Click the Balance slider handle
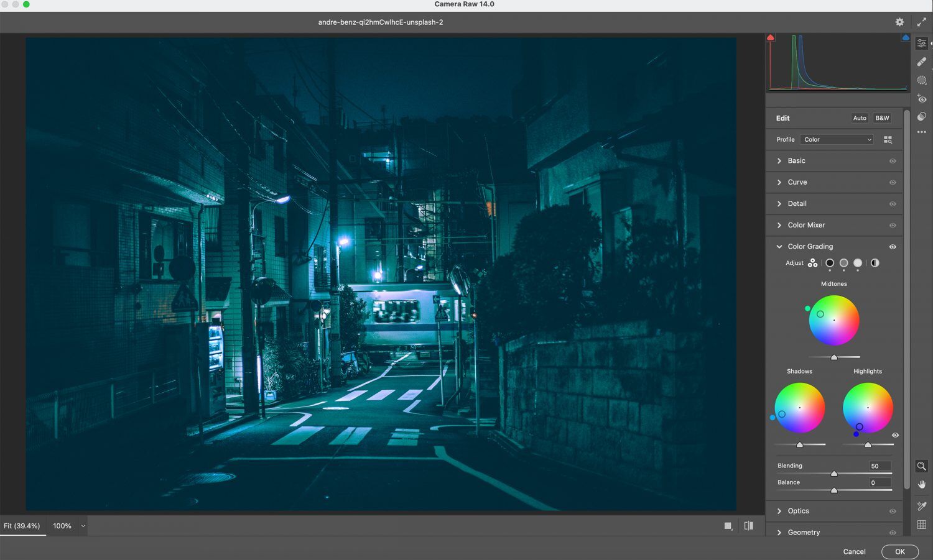The image size is (933, 560). click(834, 490)
